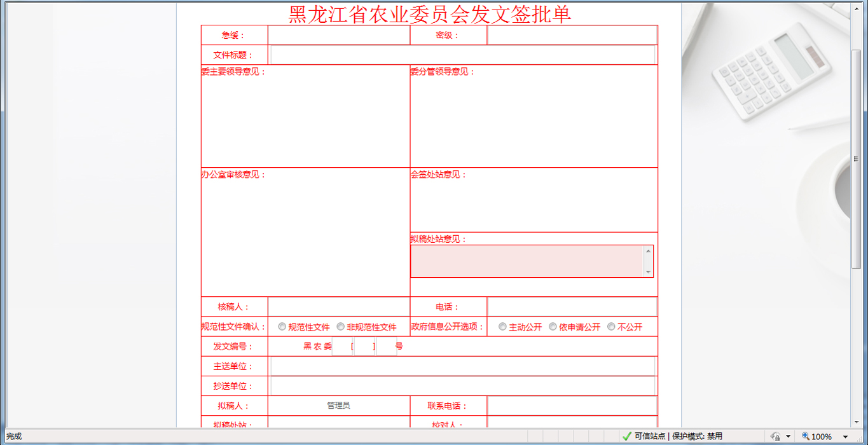This screenshot has height=445, width=868.
Task: Choose the 依申请公开 option
Action: pyautogui.click(x=553, y=327)
